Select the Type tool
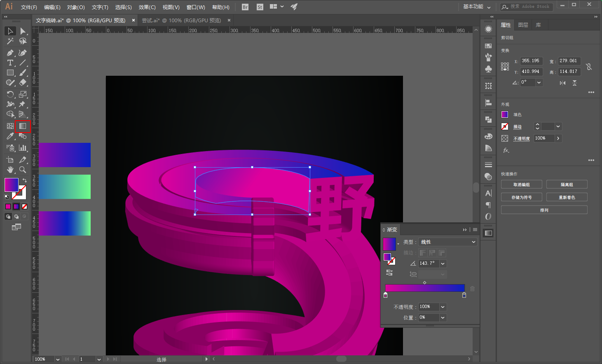Image resolution: width=602 pixels, height=364 pixels. click(x=10, y=63)
